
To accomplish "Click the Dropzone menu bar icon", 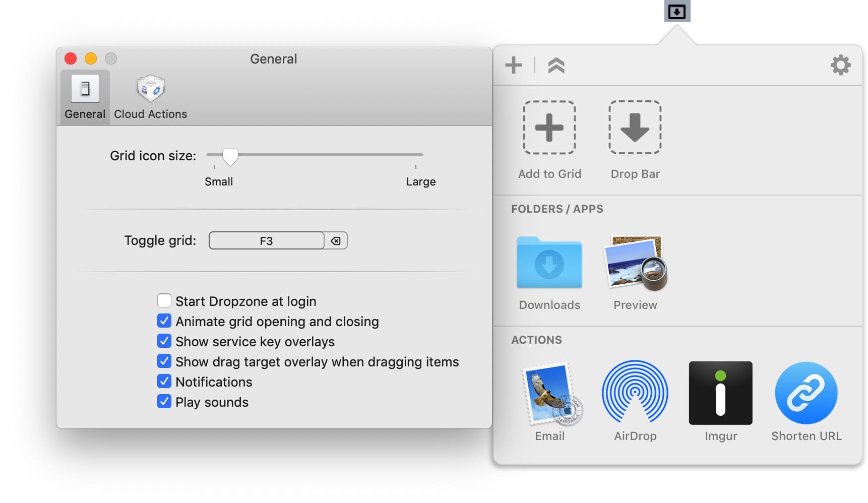I will pos(676,11).
